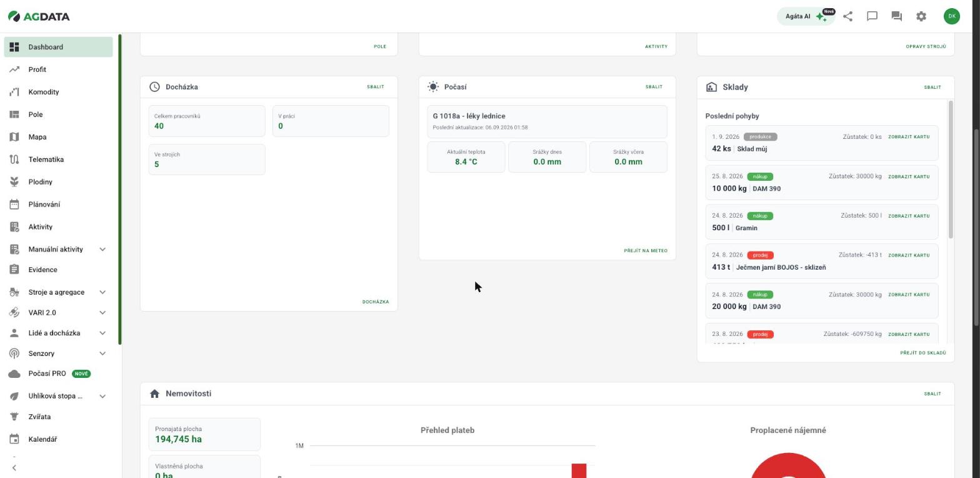Image resolution: width=980 pixels, height=478 pixels.
Task: Click the Počasí PRO cloud icon
Action: [14, 374]
